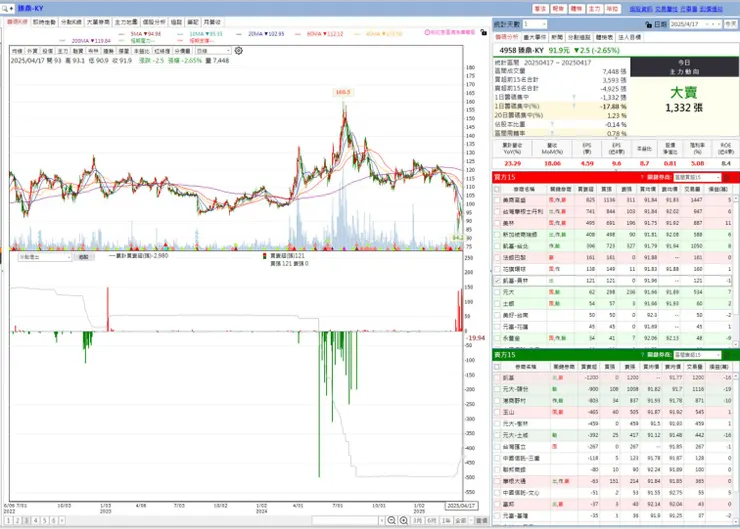Screen dimensions: 740x529
Task: Open the 主力地圖 tab
Action: [x=126, y=22]
